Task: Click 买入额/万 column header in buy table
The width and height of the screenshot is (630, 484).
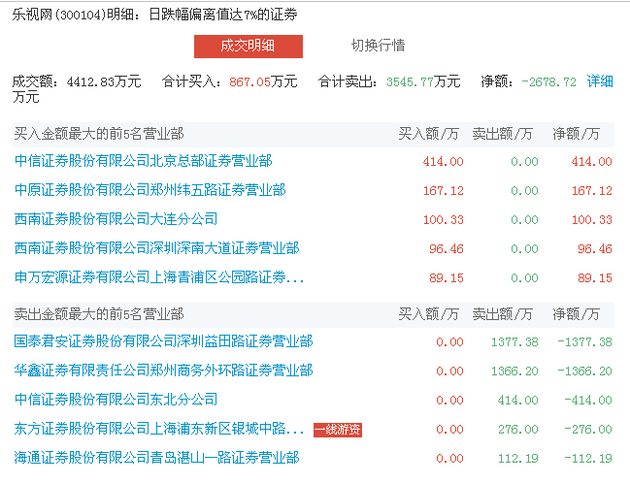Action: tap(428, 134)
